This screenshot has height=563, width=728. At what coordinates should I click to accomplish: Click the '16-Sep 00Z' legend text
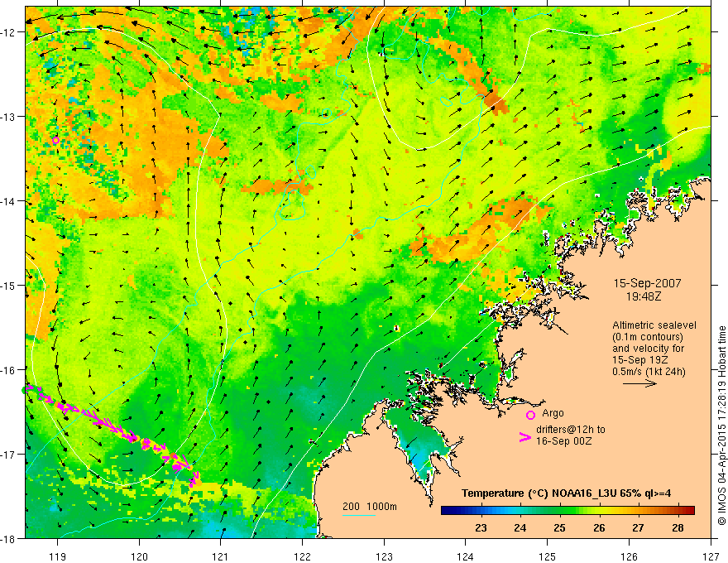click(564, 441)
